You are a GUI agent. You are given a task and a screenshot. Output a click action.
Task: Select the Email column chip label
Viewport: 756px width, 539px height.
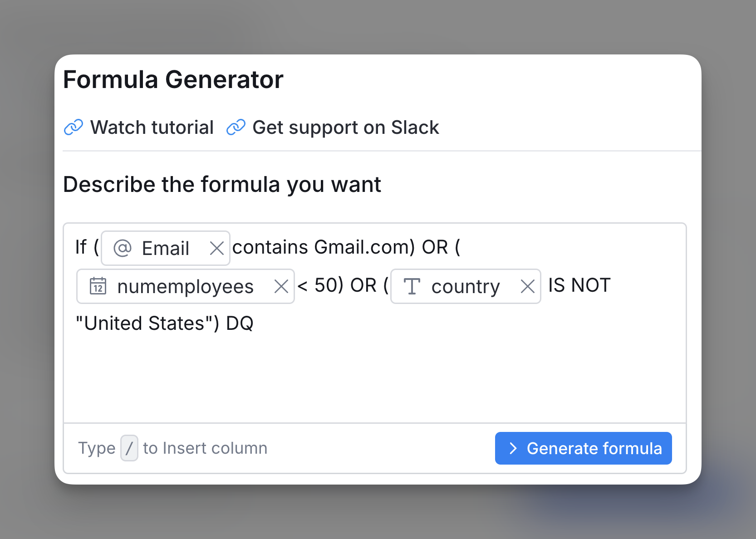pyautogui.click(x=166, y=248)
